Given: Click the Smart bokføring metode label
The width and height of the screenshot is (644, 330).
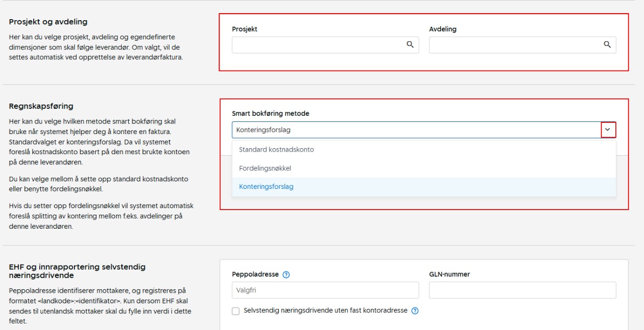Looking at the screenshot, I should (x=271, y=114).
